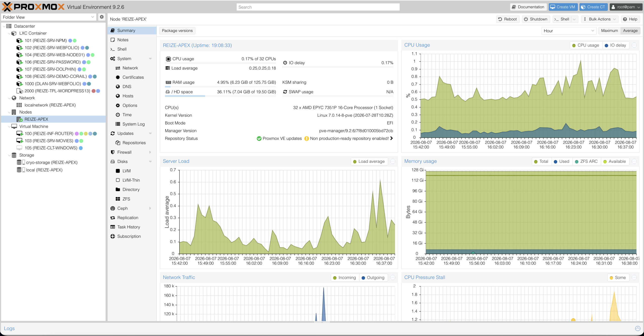Open the Certificates icon in System
The width and height of the screenshot is (644, 336).
click(118, 77)
